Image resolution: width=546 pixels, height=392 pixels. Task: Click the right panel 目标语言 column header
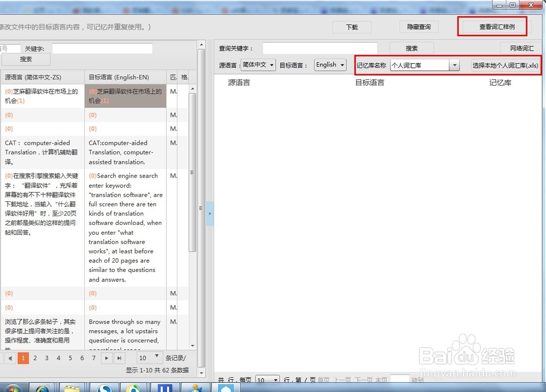(x=370, y=82)
